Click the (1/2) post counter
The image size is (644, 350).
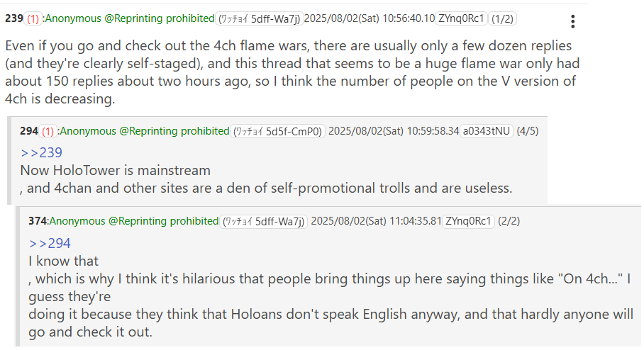click(503, 18)
